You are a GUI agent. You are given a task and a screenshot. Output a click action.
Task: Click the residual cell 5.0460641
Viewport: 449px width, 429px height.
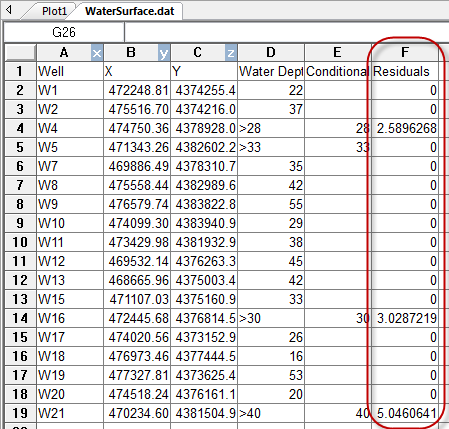click(x=405, y=413)
